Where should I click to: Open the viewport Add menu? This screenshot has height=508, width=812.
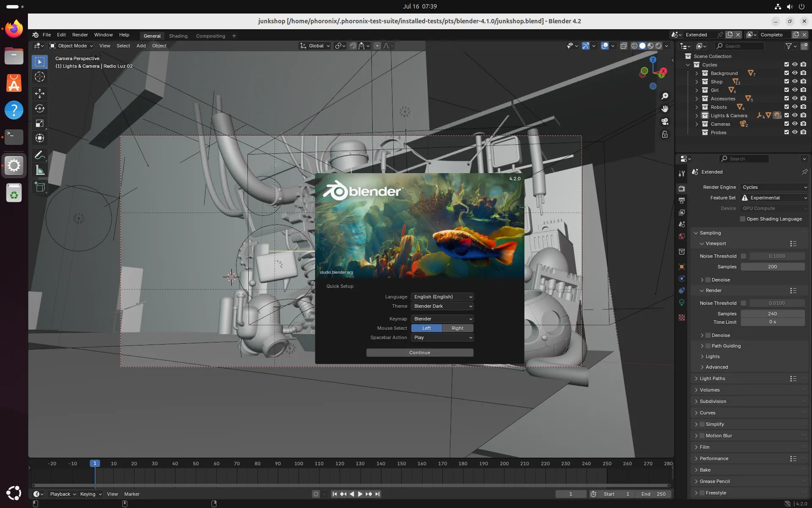pyautogui.click(x=141, y=46)
